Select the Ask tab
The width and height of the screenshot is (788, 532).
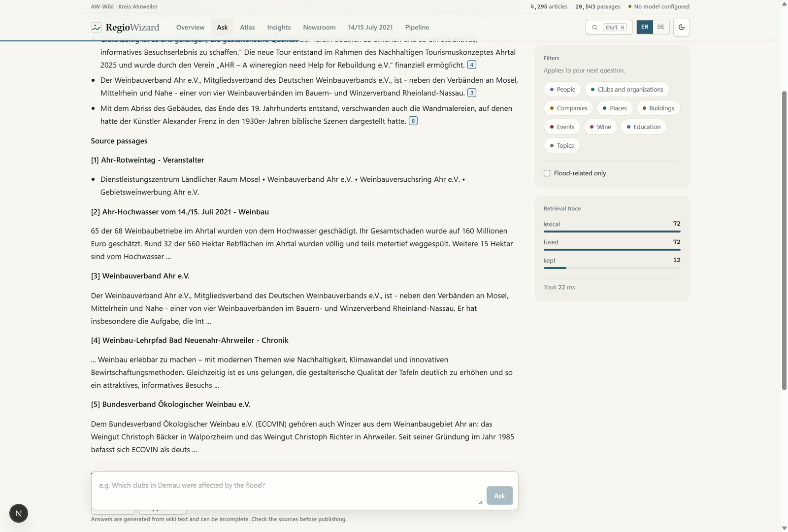click(222, 27)
